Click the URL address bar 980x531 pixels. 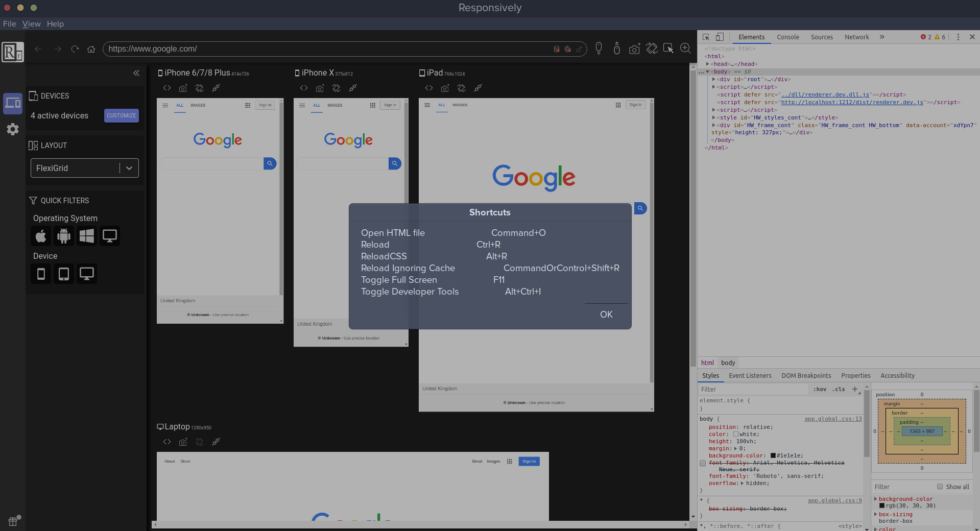click(x=345, y=49)
